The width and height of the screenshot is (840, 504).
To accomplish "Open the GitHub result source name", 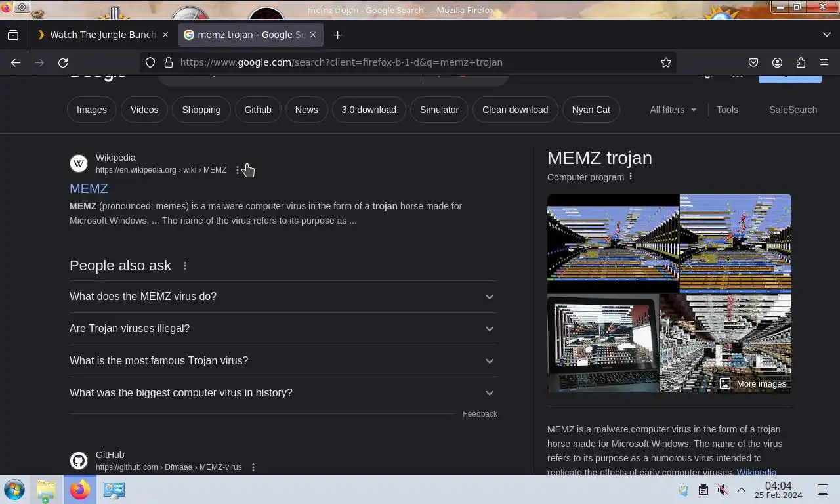I will 110,455.
